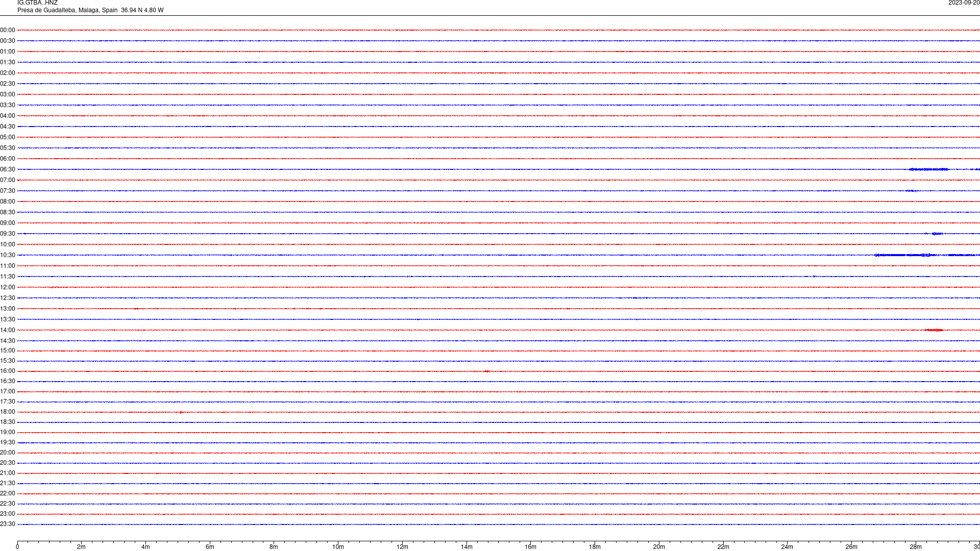Click the red seismic burst on 14:00 trace
This screenshot has width=980, height=551.
[x=934, y=330]
